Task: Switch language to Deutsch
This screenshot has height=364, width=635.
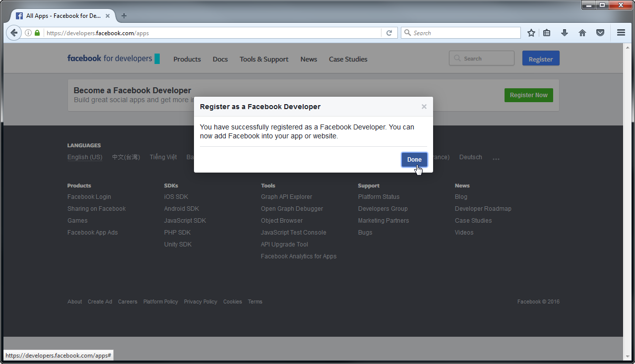Action: [x=471, y=157]
